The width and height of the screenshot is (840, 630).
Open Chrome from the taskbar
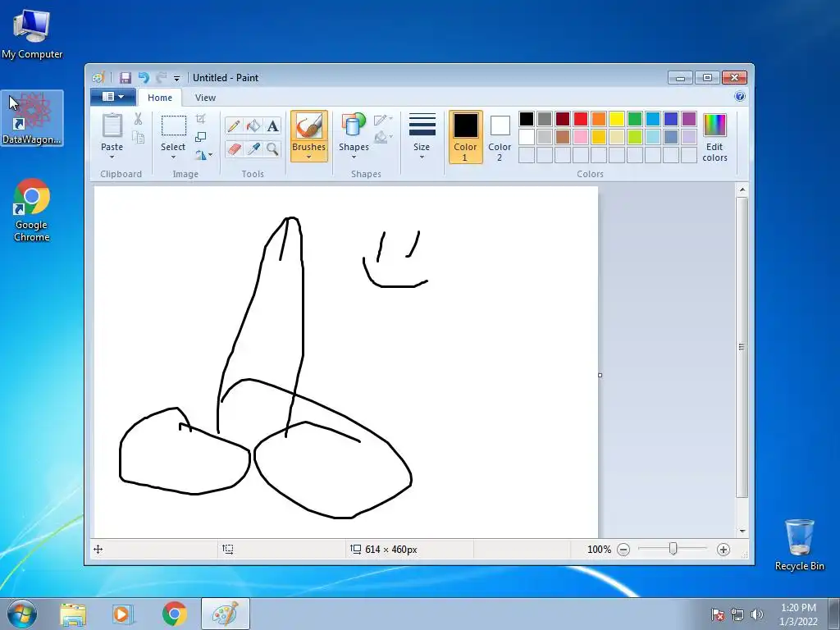(x=175, y=614)
